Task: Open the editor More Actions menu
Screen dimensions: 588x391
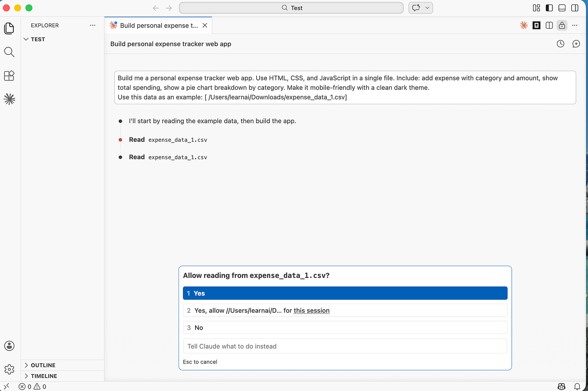Action: click(575, 25)
